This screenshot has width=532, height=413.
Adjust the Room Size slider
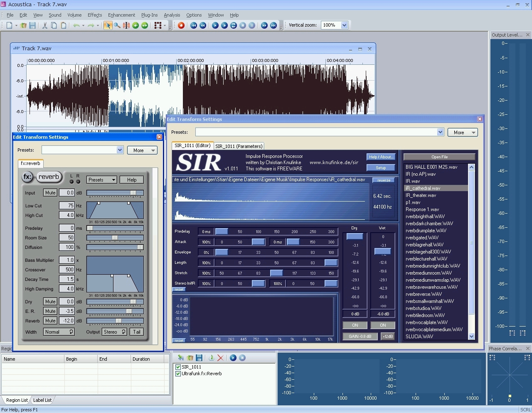click(115, 238)
